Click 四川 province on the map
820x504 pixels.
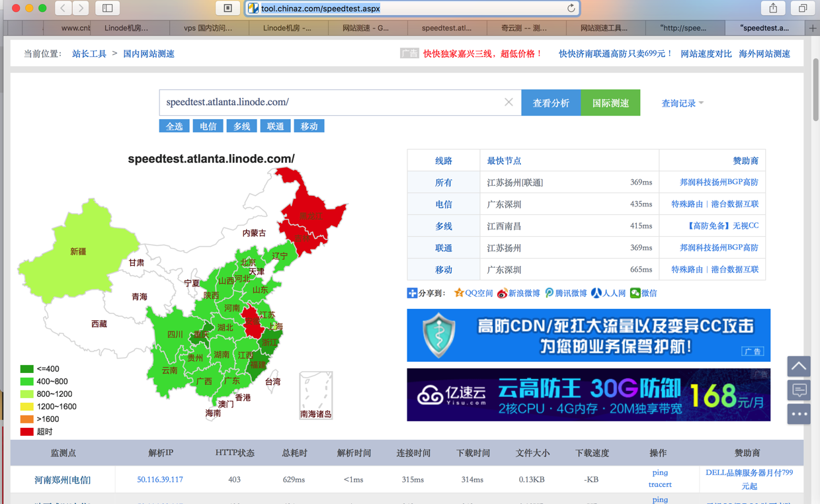175,335
